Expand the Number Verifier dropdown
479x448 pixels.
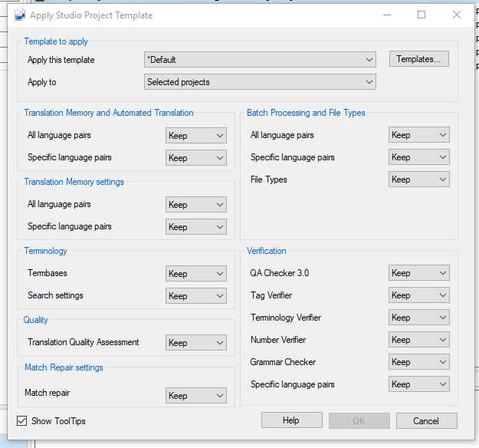(x=419, y=340)
